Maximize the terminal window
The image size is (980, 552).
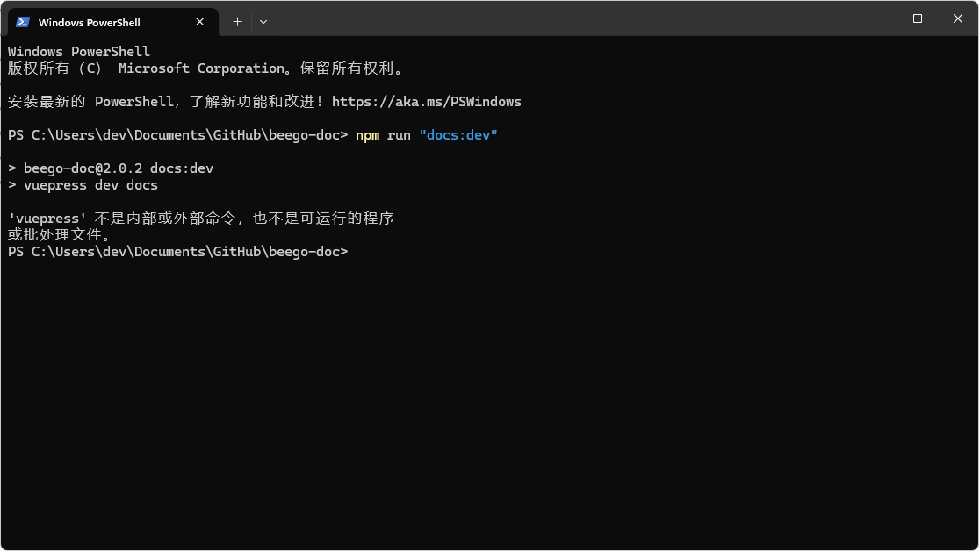click(918, 18)
